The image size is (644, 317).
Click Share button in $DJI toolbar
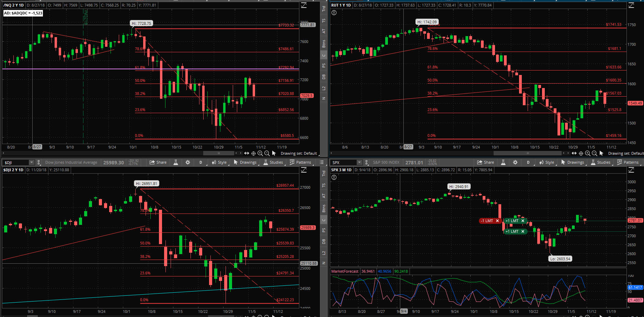coord(158,162)
